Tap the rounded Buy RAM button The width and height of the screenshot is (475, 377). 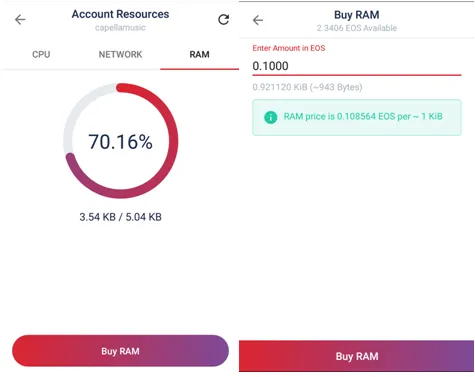pyautogui.click(x=120, y=351)
